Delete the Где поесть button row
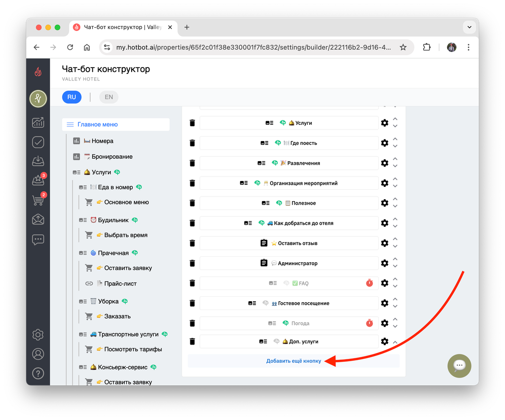 (x=192, y=143)
